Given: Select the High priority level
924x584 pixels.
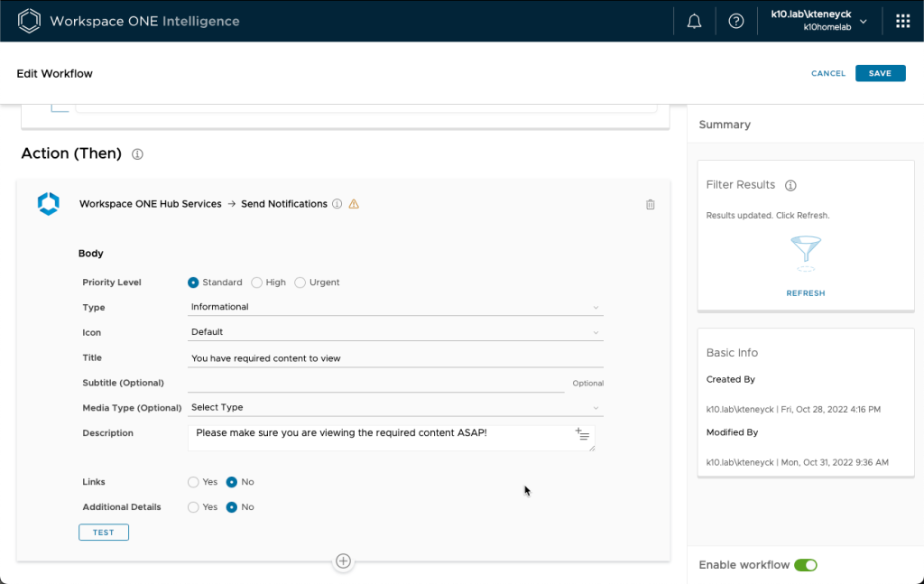Looking at the screenshot, I should (x=257, y=283).
